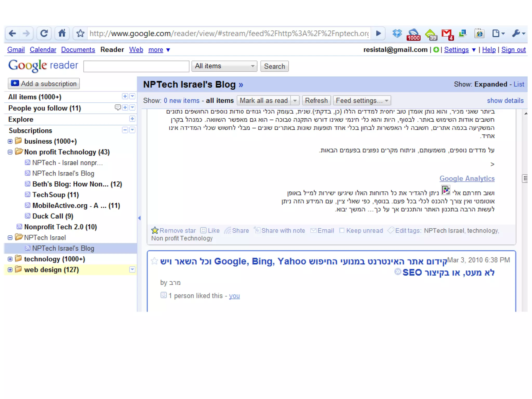Open the more menu in navigation

(x=159, y=50)
